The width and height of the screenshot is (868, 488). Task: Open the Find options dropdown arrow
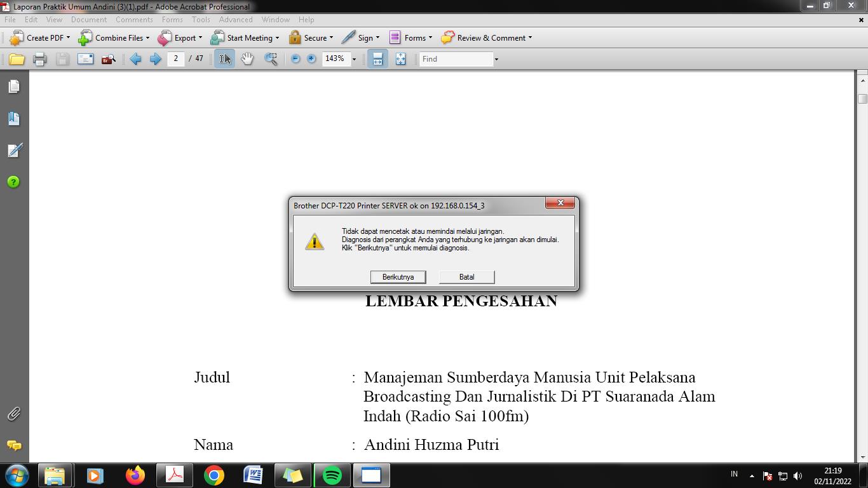click(496, 59)
